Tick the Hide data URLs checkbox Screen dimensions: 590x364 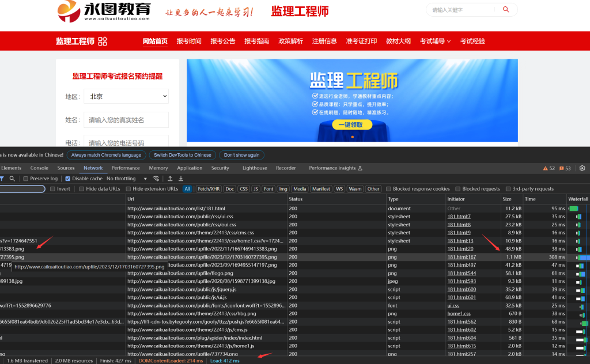pos(82,189)
